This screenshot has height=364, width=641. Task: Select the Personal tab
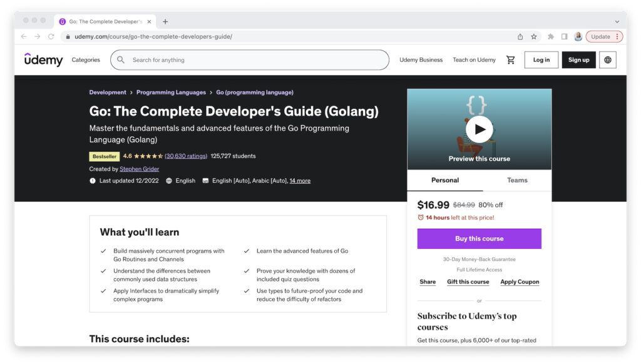[445, 180]
